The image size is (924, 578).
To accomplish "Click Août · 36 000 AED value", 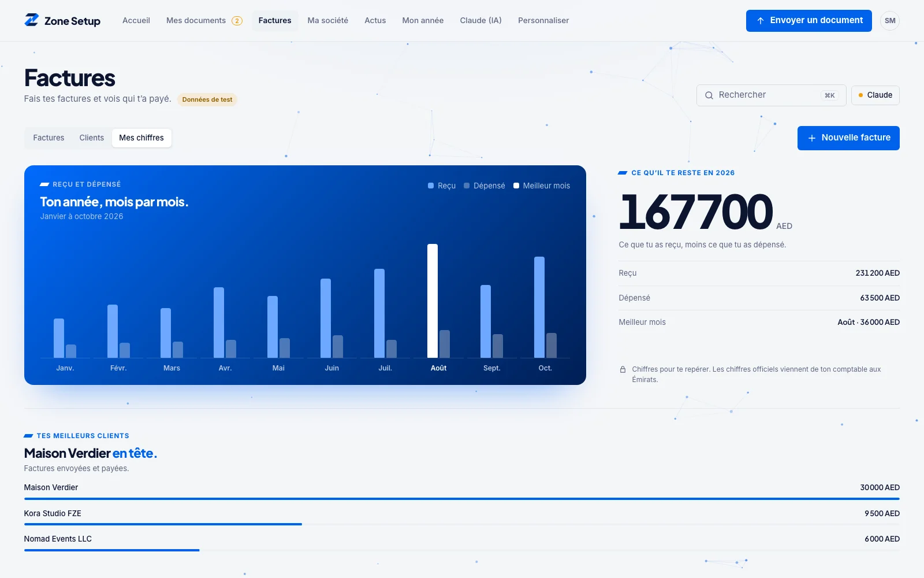I will pos(869,322).
